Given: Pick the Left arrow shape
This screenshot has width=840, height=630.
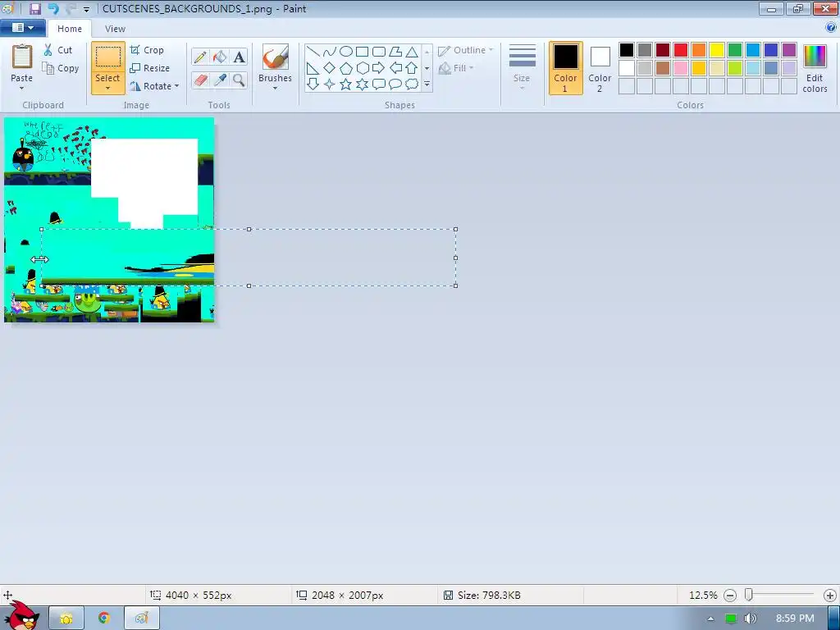Looking at the screenshot, I should 395,68.
